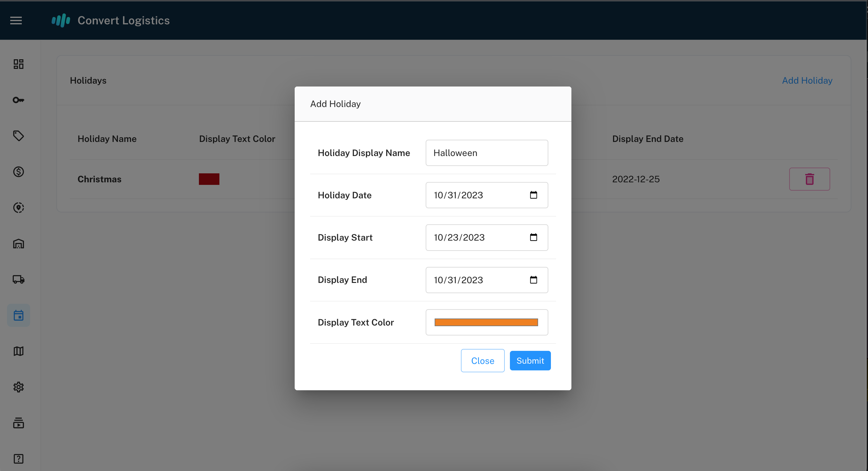Open the truck deliveries section
868x471 pixels.
[x=19, y=279]
